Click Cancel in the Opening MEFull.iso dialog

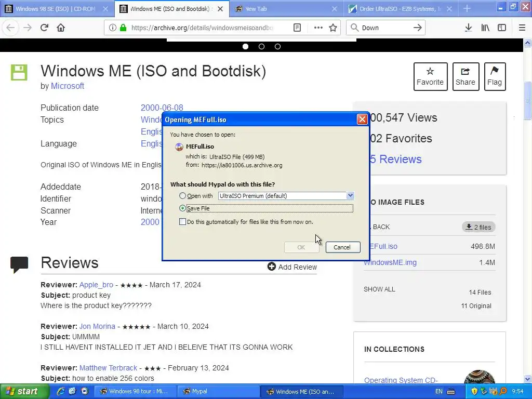[343, 247]
